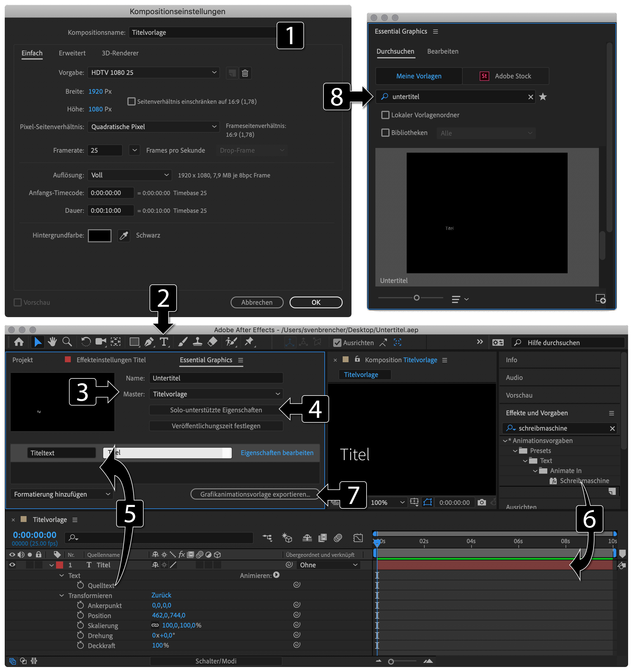Switch to the Erweitert tab
Viewport: 634px width, 672px height.
[72, 53]
